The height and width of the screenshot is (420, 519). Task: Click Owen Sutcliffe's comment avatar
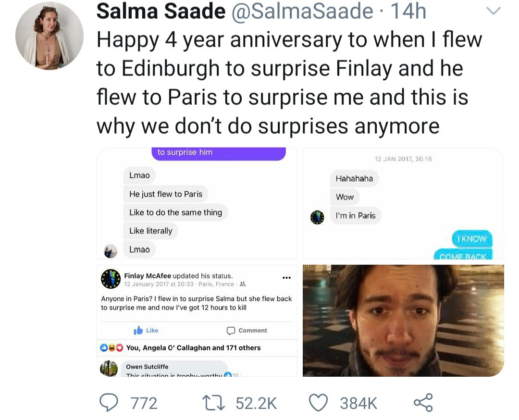(109, 369)
